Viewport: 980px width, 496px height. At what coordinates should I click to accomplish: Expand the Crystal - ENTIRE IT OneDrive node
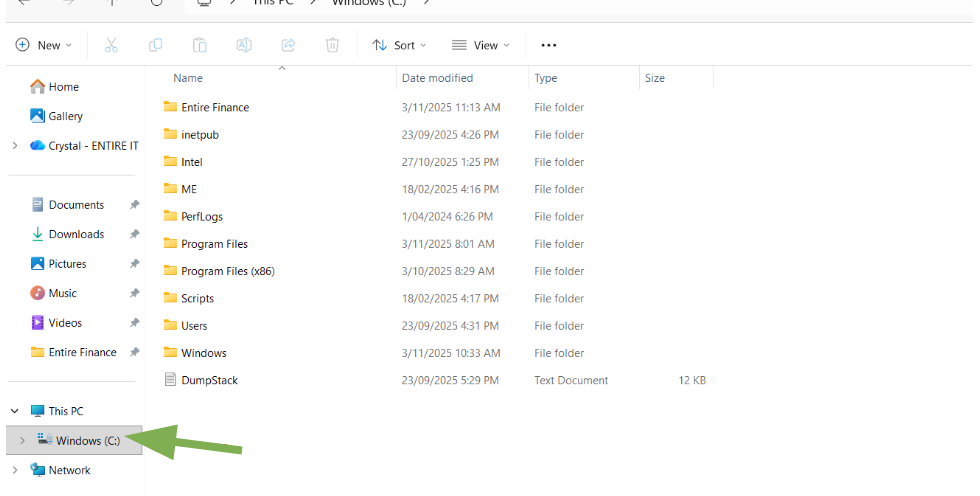15,146
